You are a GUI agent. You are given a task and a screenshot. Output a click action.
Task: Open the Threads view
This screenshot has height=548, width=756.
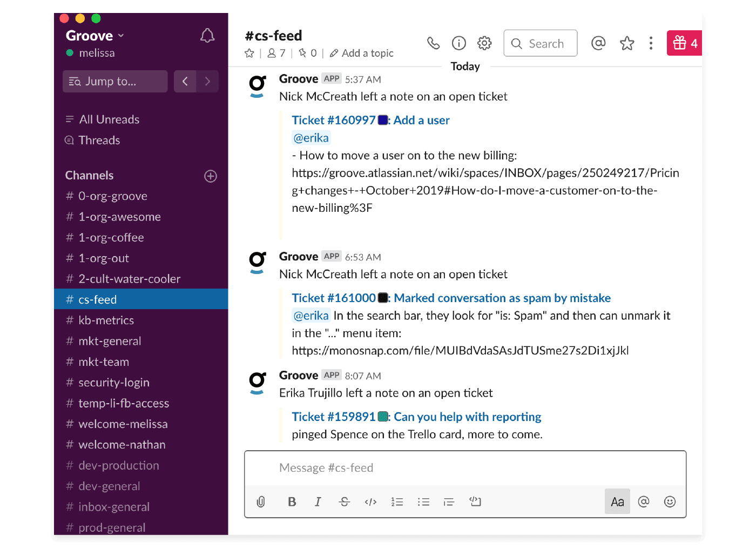(x=99, y=140)
